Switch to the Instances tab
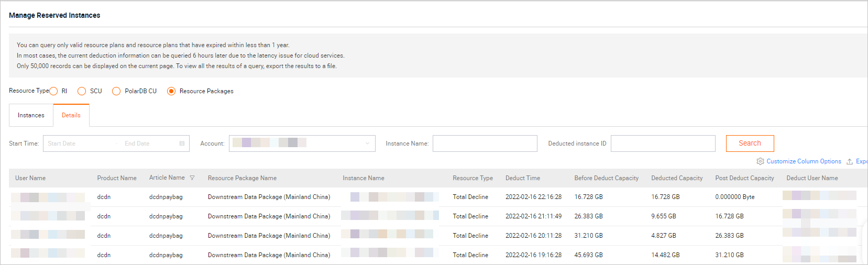 (31, 115)
